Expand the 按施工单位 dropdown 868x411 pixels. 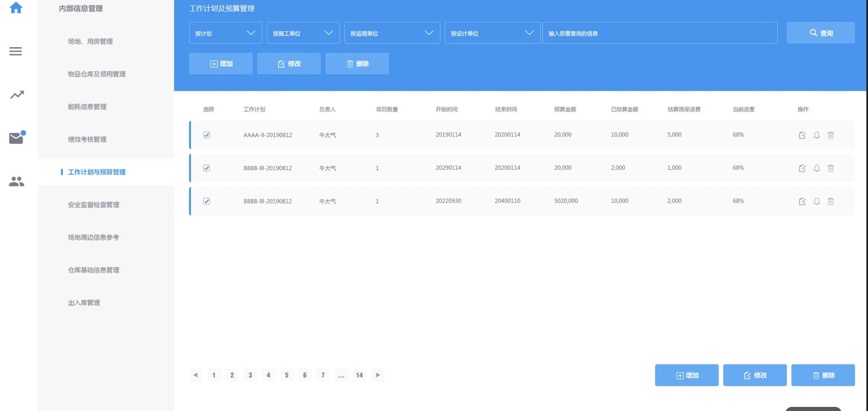(303, 33)
